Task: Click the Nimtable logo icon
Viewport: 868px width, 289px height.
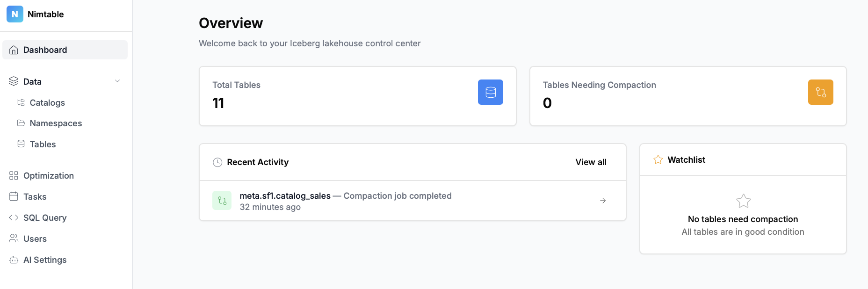Action: [x=14, y=14]
